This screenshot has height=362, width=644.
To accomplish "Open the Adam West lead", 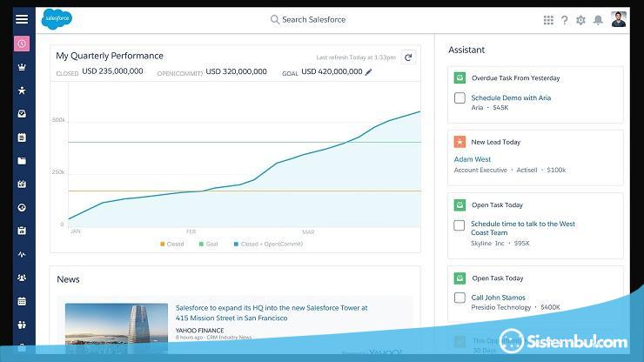I will pos(473,159).
